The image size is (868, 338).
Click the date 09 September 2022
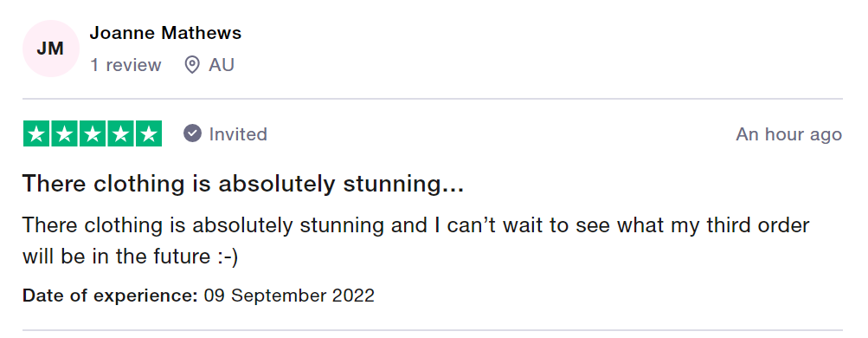coord(290,296)
